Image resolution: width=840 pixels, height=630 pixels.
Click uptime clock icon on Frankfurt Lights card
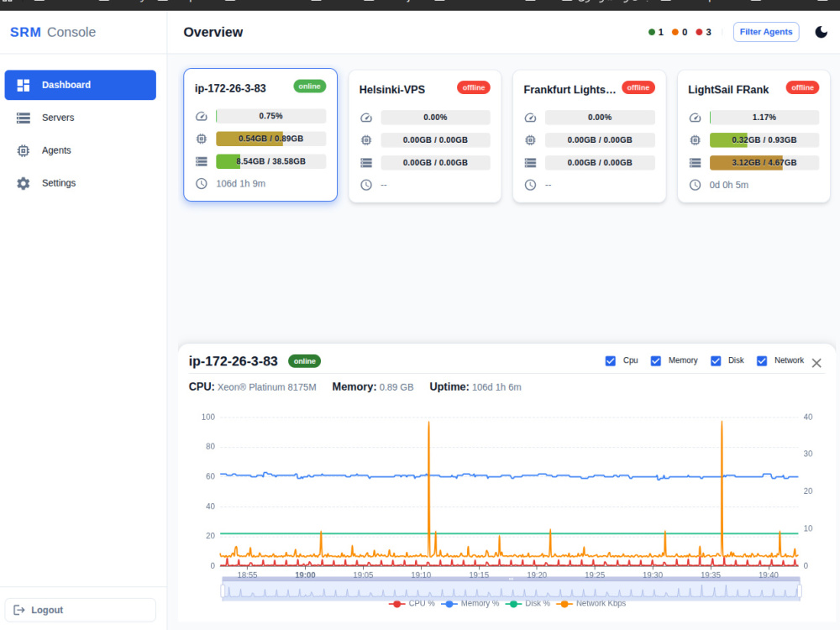click(530, 185)
